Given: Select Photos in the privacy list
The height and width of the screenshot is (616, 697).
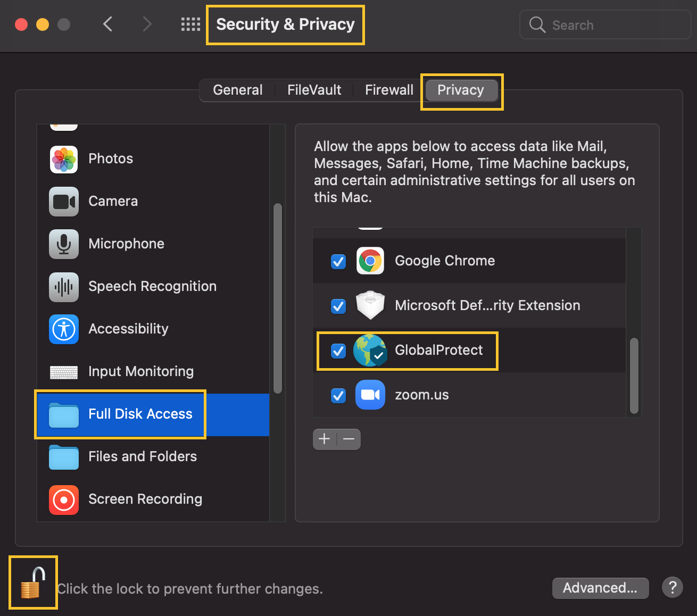Looking at the screenshot, I should pyautogui.click(x=110, y=159).
